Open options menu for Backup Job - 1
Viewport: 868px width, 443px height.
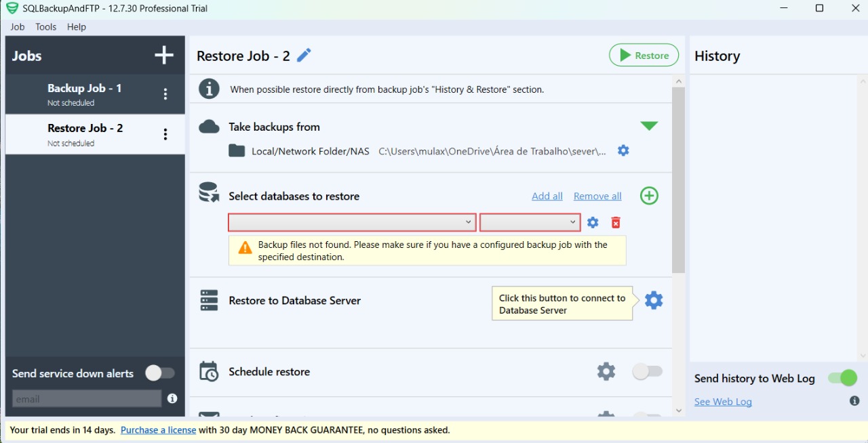click(x=165, y=94)
